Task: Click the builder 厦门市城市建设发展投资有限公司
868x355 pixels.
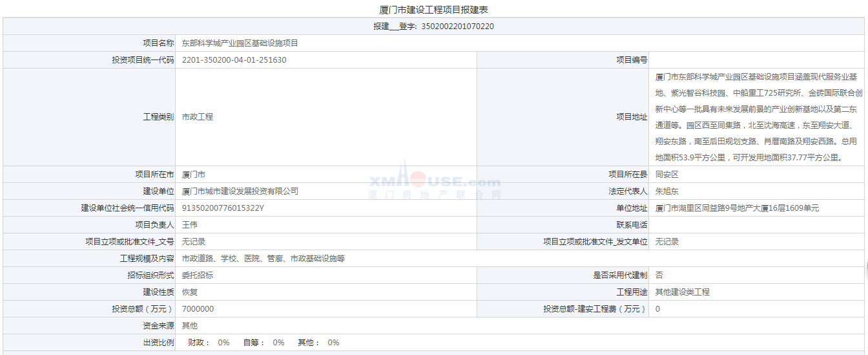Action: click(x=240, y=191)
